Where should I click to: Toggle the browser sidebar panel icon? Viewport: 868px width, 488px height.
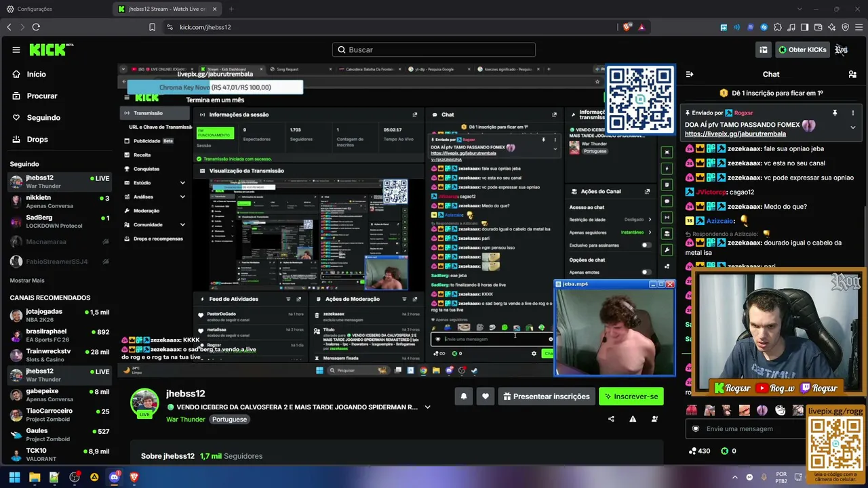point(805,27)
